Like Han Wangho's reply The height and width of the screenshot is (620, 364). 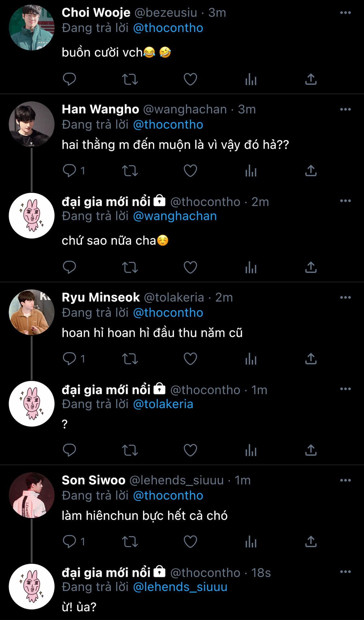coord(190,171)
